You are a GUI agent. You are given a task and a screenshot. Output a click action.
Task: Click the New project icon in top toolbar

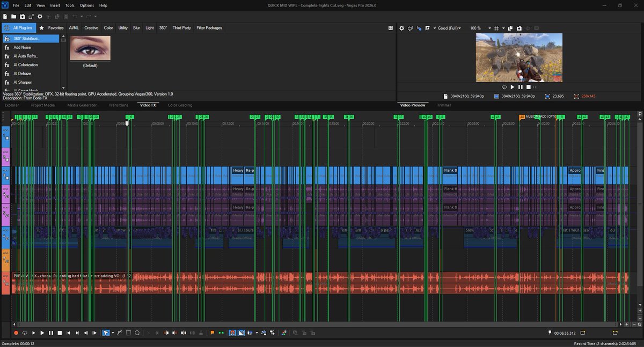[5, 17]
